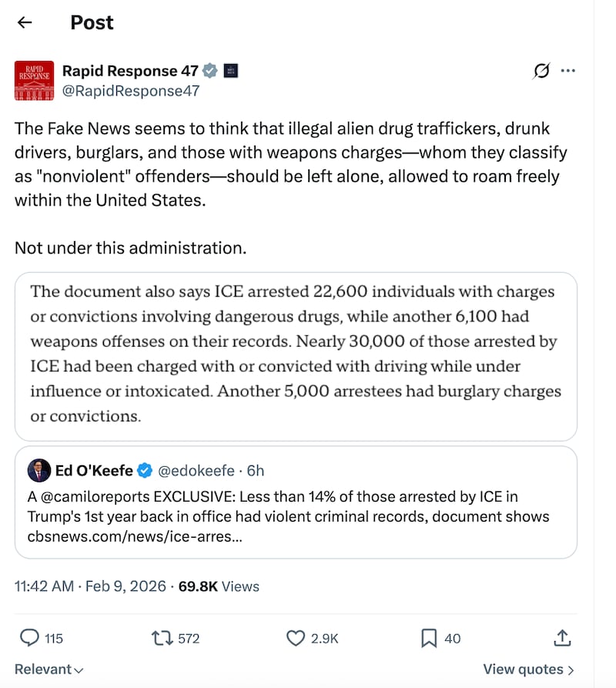Click the 11:42 AM post timestamp
Image resolution: width=616 pixels, height=688 pixels.
click(x=44, y=586)
